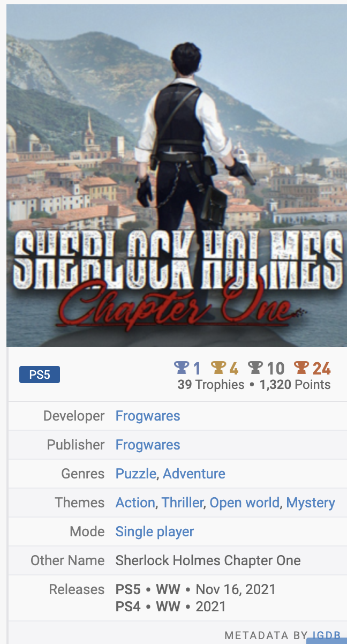This screenshot has width=347, height=644.
Task: Click the bronze trophy icon
Action: click(302, 368)
